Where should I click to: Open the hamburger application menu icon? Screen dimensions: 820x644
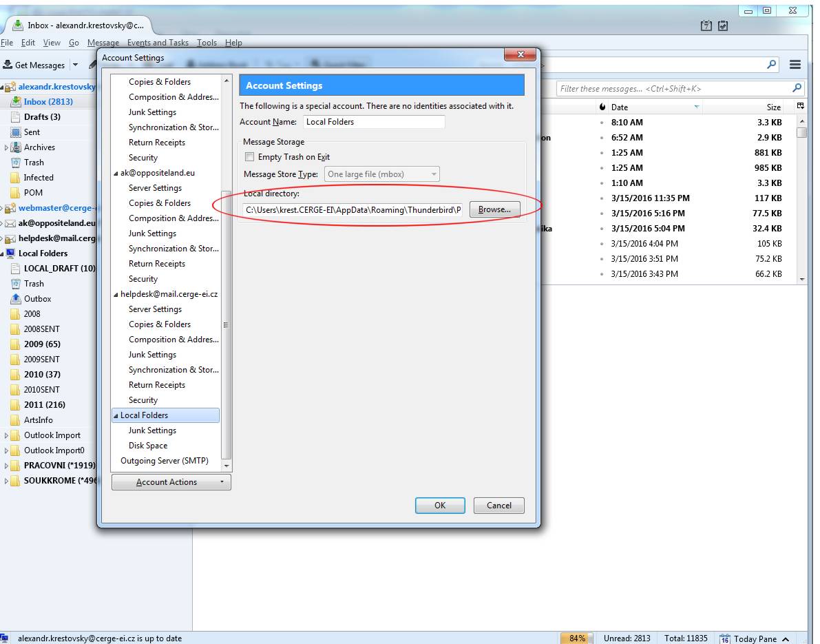click(x=795, y=65)
